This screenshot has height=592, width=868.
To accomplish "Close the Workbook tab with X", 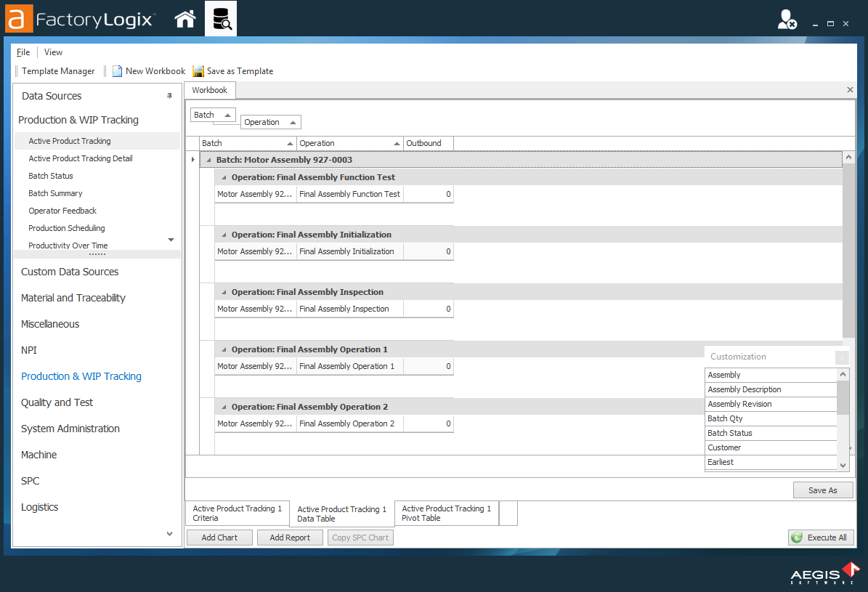I will click(x=850, y=90).
